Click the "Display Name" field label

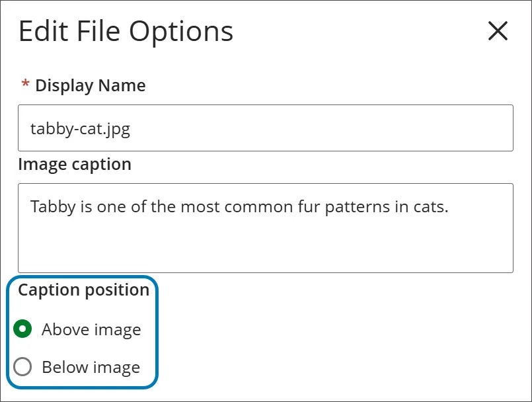pyautogui.click(x=89, y=85)
